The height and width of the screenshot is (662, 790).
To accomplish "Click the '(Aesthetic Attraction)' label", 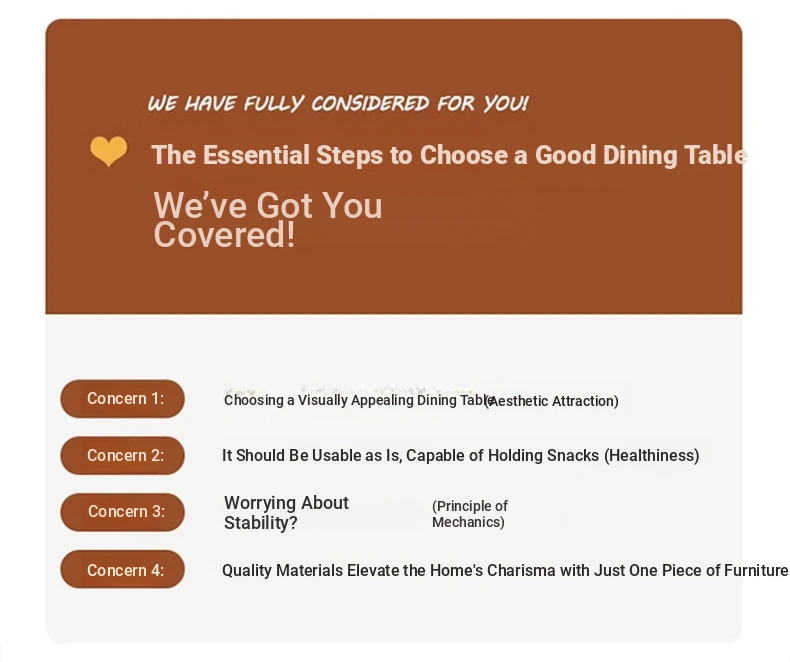I will pos(552,401).
